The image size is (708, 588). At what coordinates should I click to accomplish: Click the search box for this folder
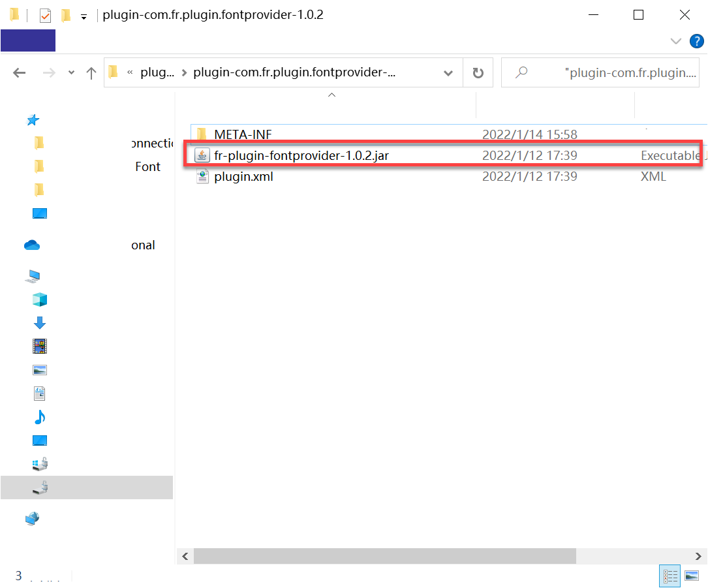600,72
